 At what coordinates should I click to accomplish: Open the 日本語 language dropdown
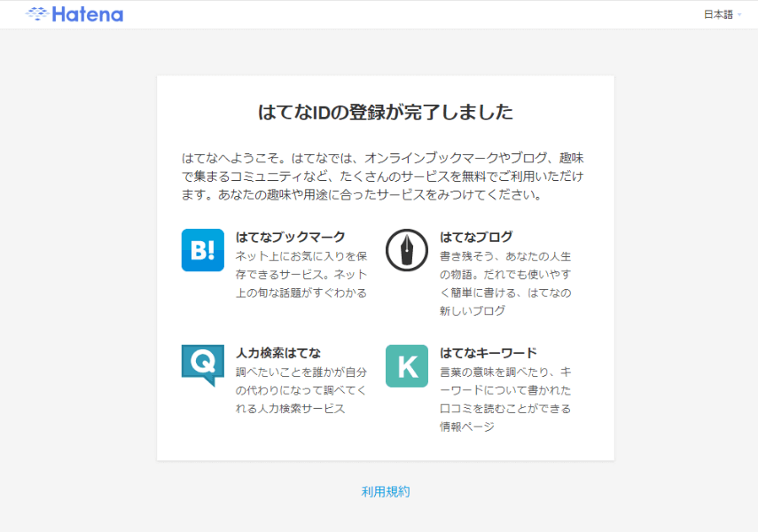[x=723, y=14]
